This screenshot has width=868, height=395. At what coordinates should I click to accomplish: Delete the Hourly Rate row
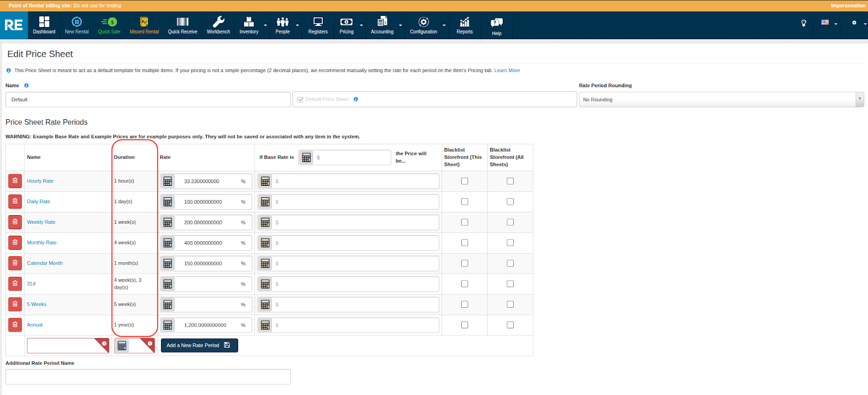tap(15, 181)
